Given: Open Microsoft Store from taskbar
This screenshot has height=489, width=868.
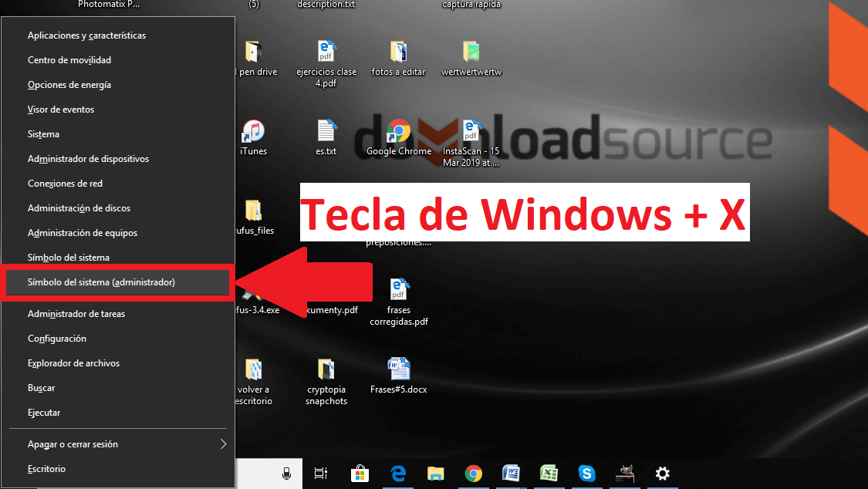Looking at the screenshot, I should (360, 474).
